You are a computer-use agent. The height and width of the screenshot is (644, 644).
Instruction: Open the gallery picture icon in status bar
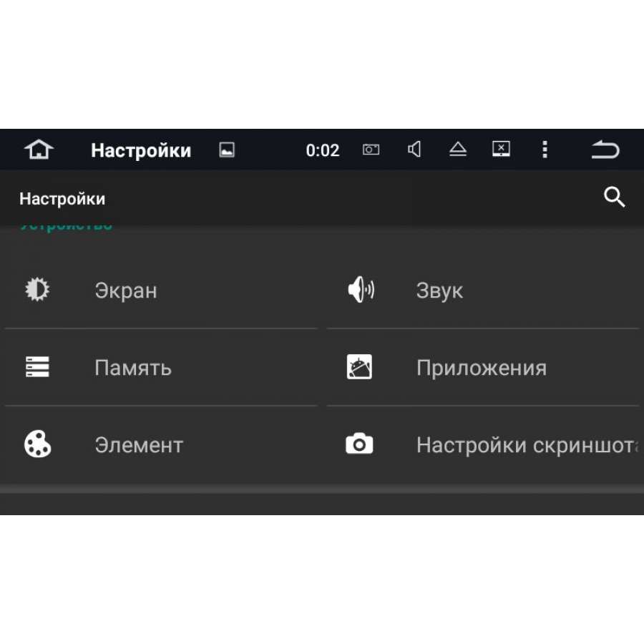tap(227, 150)
